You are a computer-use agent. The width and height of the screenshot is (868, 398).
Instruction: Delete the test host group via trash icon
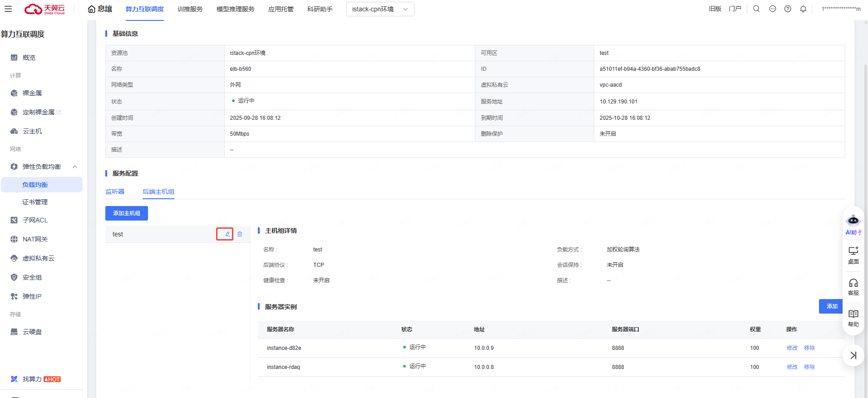[x=240, y=234]
